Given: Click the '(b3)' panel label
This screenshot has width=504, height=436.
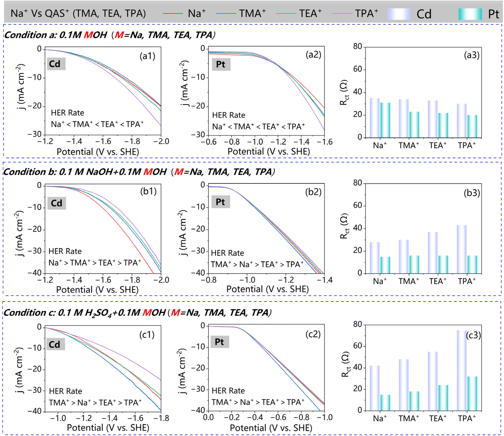Looking at the screenshot, I should click(472, 193).
